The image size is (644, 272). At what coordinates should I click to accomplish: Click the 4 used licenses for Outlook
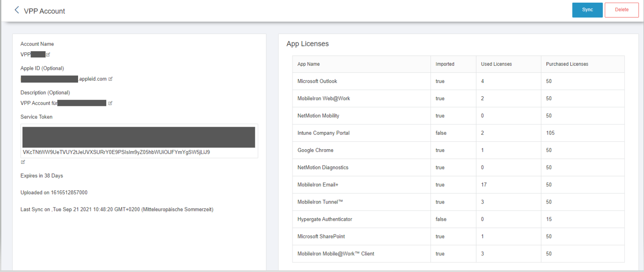tap(483, 81)
